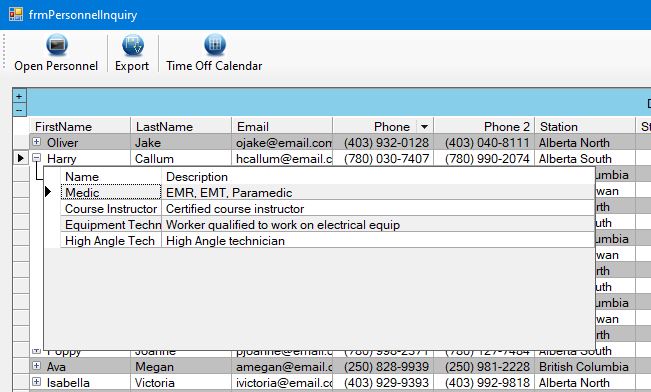Open the Phone column sort dropdown
The height and width of the screenshot is (392, 651).
[x=424, y=126]
